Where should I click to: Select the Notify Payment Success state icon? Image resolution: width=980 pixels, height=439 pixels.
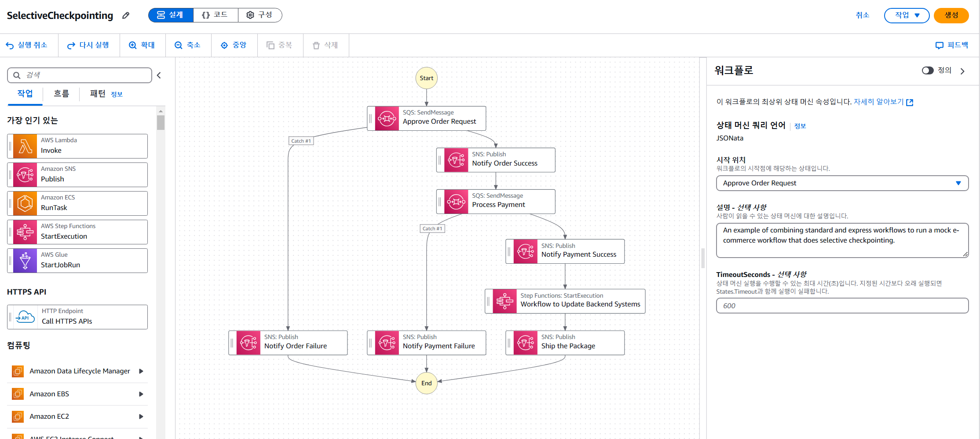click(x=526, y=251)
